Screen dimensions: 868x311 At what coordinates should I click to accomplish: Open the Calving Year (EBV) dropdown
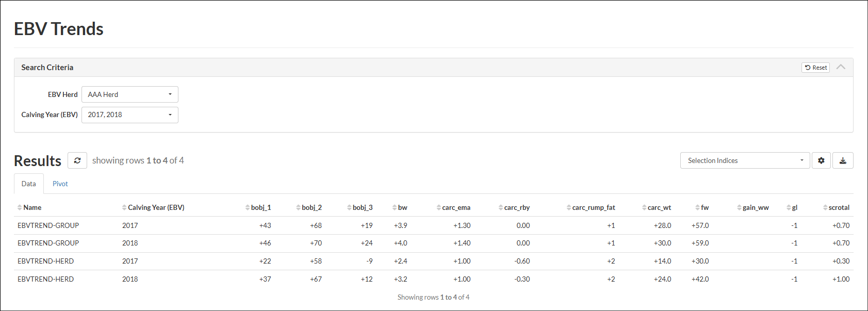click(x=130, y=114)
